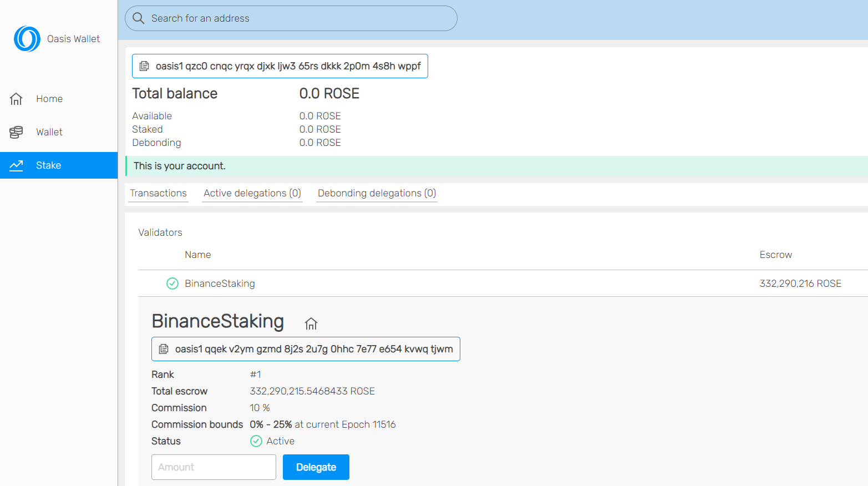This screenshot has height=486, width=868.
Task: Click the commission bounds 0% - 25% text
Action: pos(271,424)
